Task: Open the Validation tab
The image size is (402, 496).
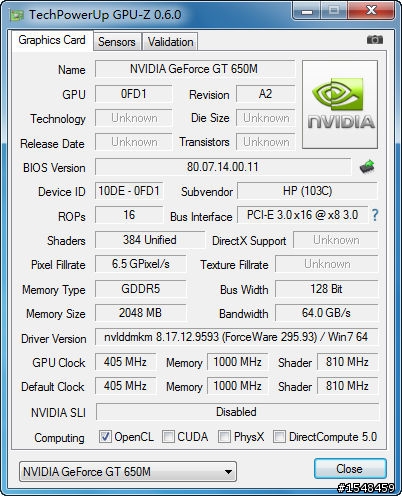Action: coord(170,42)
